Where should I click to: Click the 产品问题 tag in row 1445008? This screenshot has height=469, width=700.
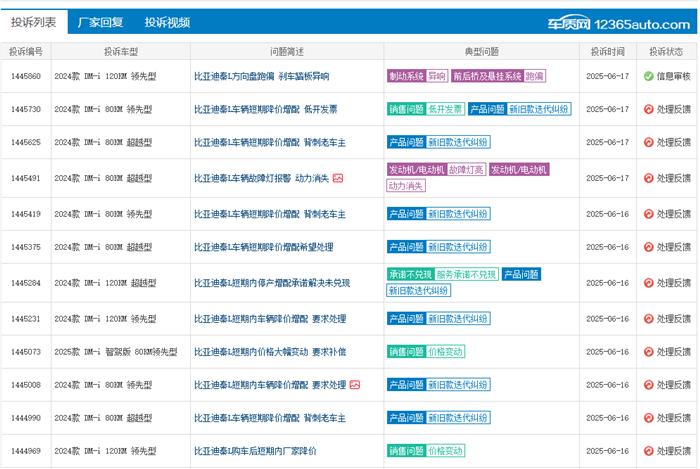click(x=406, y=385)
